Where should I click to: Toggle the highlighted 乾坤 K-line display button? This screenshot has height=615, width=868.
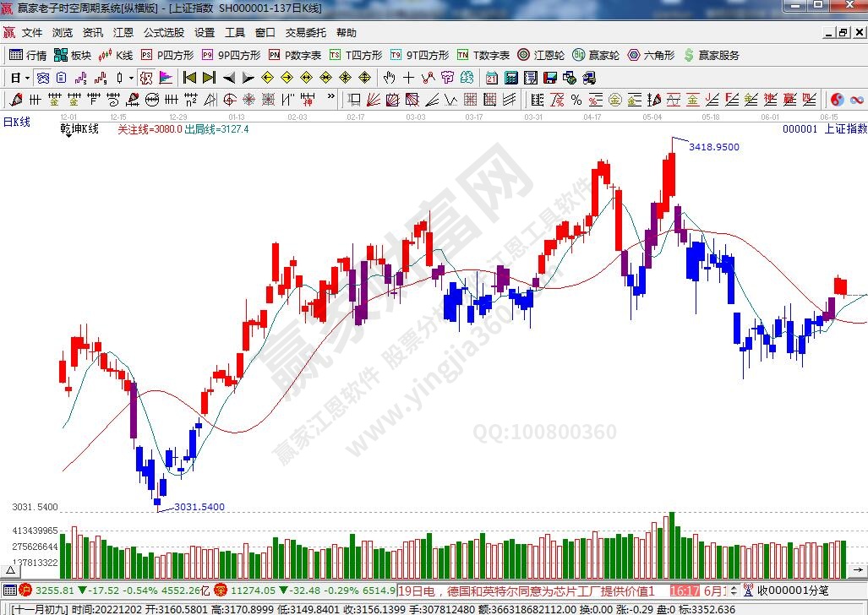tap(146, 78)
